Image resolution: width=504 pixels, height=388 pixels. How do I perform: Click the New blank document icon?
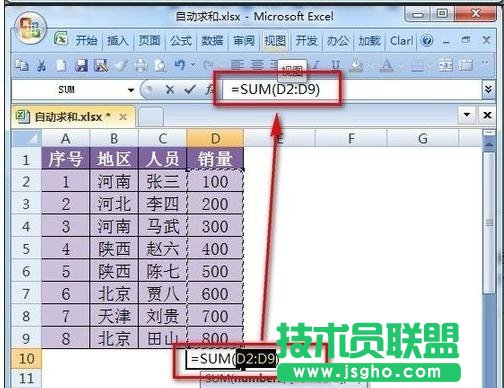(x=61, y=65)
